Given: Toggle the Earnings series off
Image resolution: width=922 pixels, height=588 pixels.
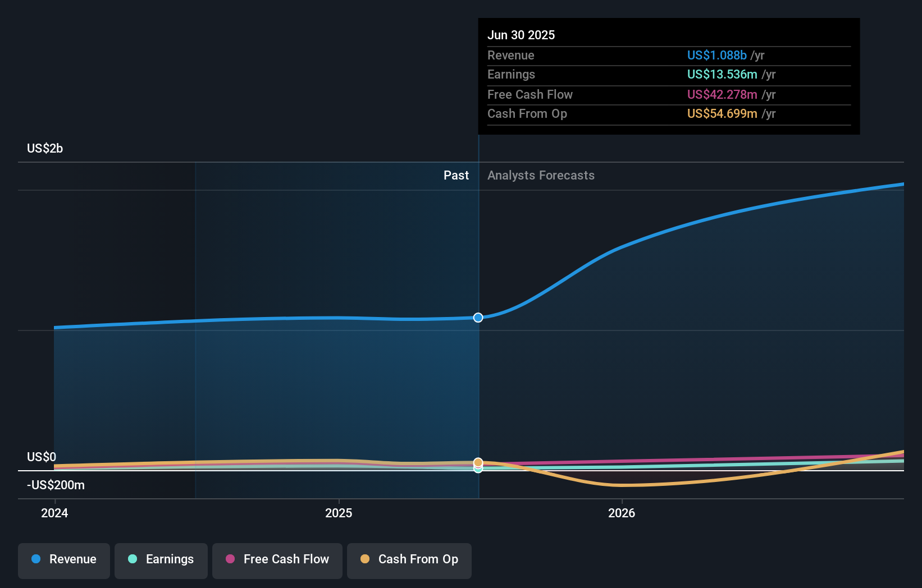Looking at the screenshot, I should (161, 561).
